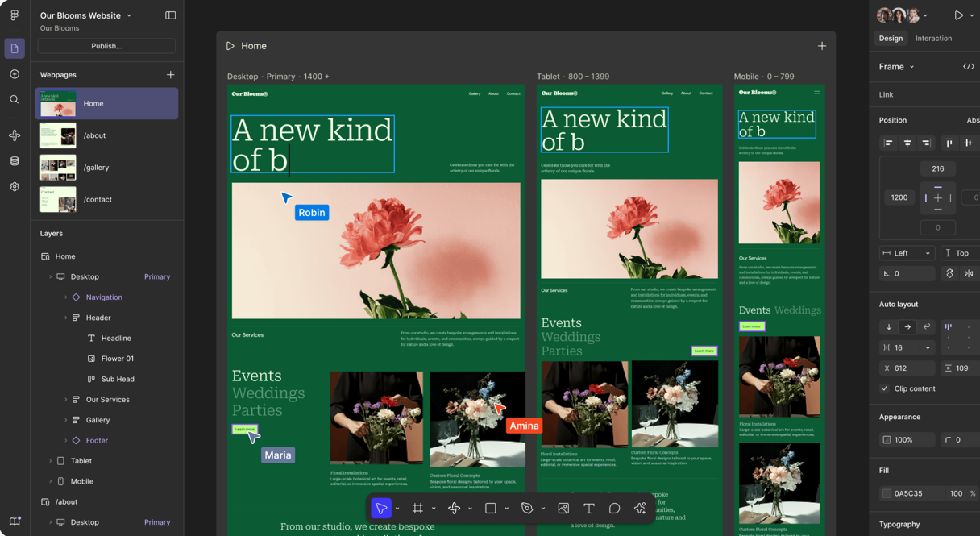
Task: Select the Text tool
Action: [591, 508]
